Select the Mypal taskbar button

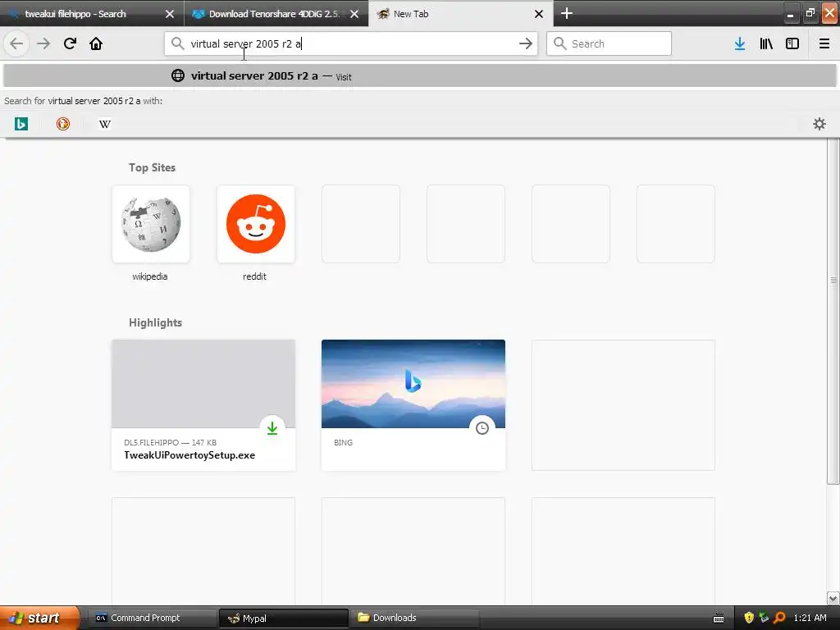point(283,619)
